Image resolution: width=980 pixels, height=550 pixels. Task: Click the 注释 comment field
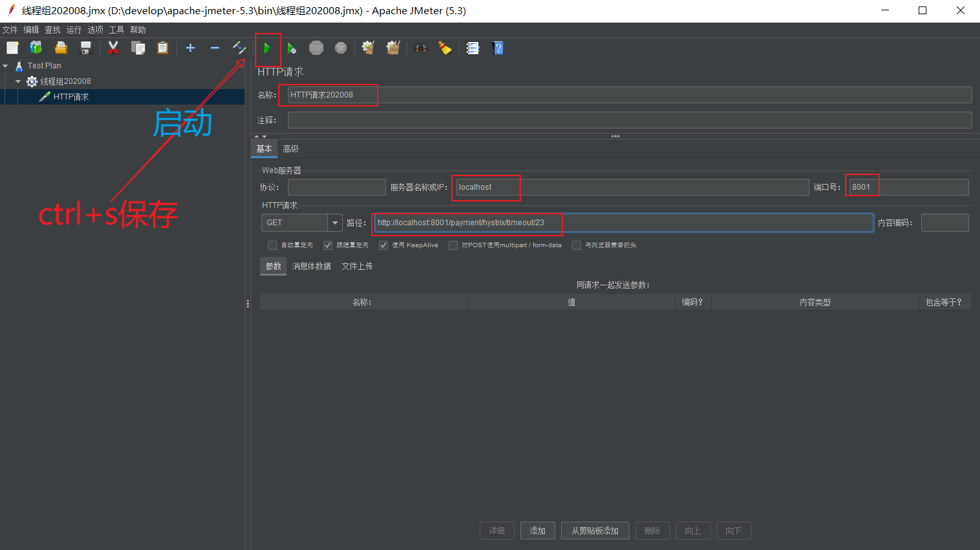point(629,120)
